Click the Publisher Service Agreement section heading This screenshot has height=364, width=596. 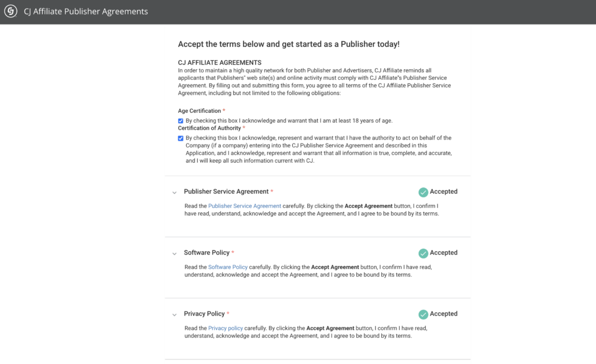226,192
